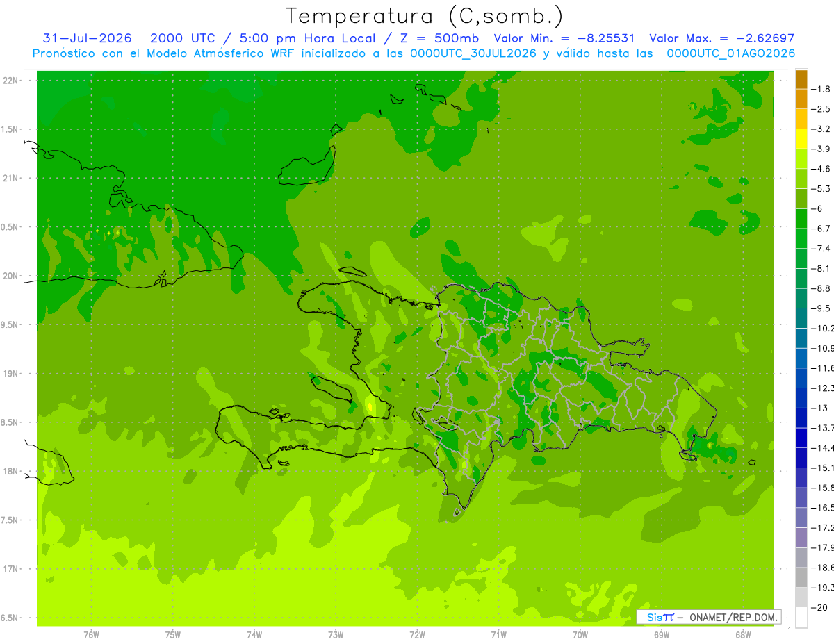Click the "76W" longitude label
The width and height of the screenshot is (834, 644).
[x=91, y=635]
